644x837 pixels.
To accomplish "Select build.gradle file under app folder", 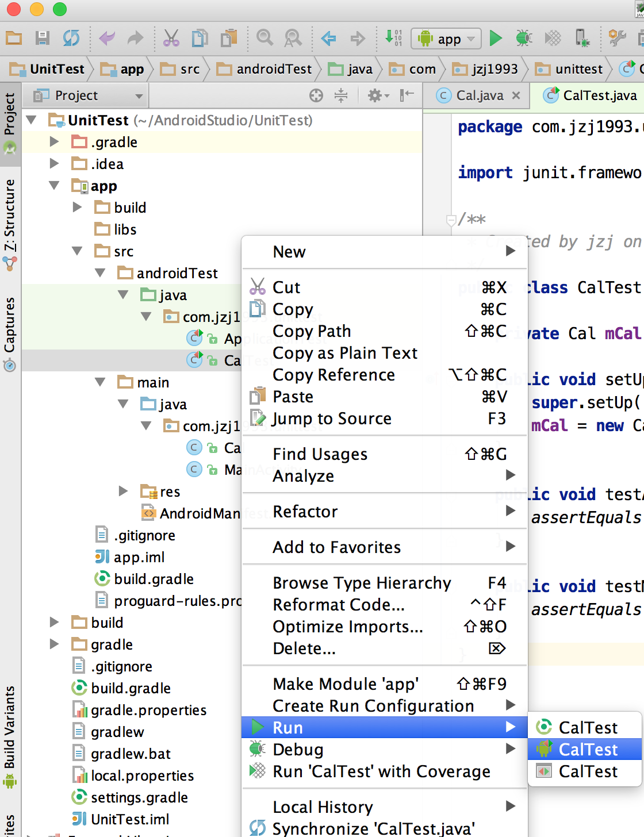I will (154, 579).
